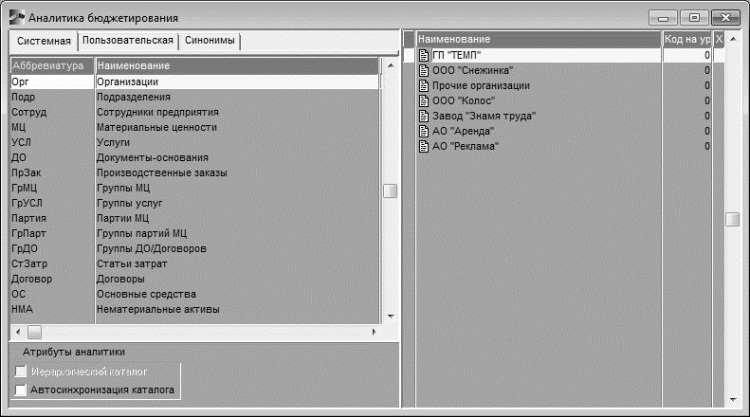The width and height of the screenshot is (750, 417).
Task: Select the Производственные заказы row
Action: click(x=195, y=173)
